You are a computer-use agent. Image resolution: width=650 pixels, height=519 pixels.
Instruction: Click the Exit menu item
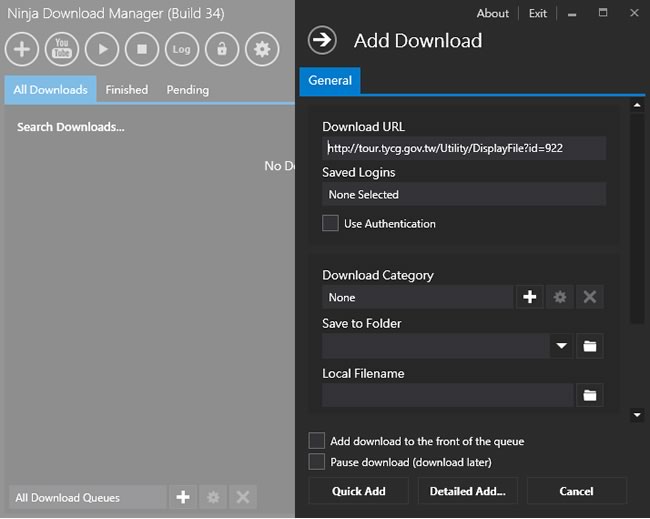pos(538,13)
